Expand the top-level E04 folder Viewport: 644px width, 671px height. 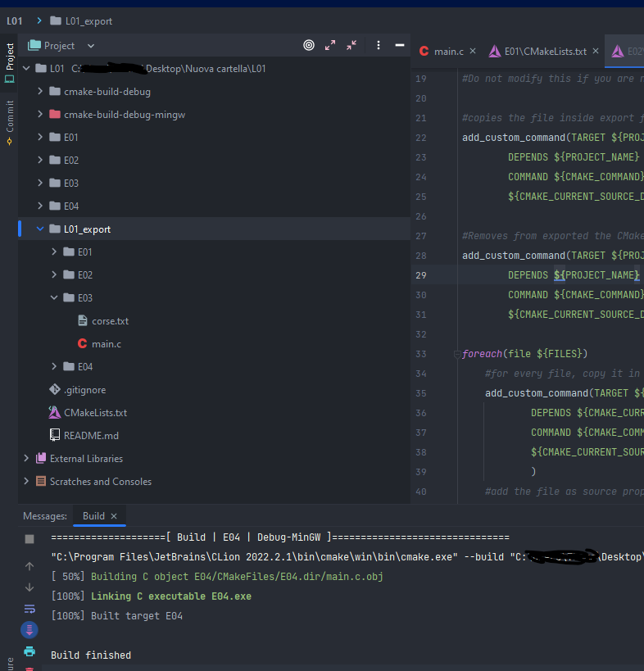[40, 206]
